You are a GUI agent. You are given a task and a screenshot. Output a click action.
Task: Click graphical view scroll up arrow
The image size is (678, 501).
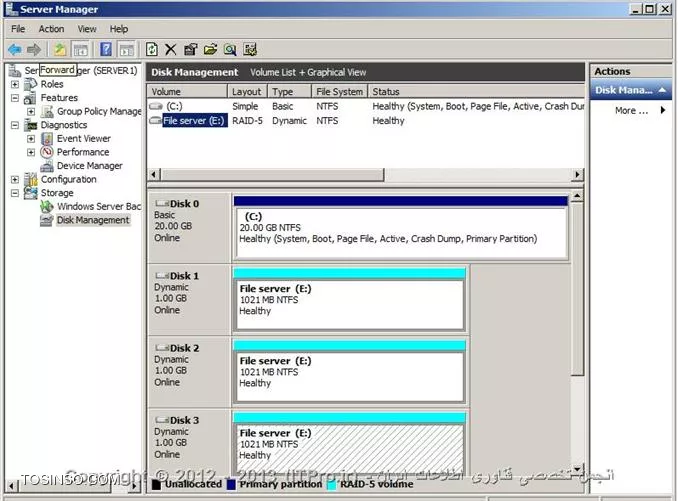[x=577, y=197]
